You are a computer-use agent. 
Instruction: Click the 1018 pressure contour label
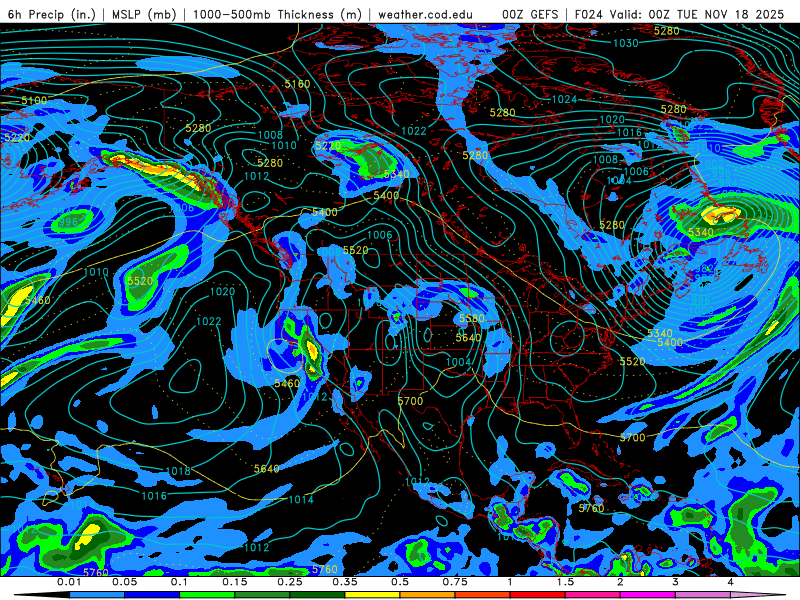tap(178, 471)
